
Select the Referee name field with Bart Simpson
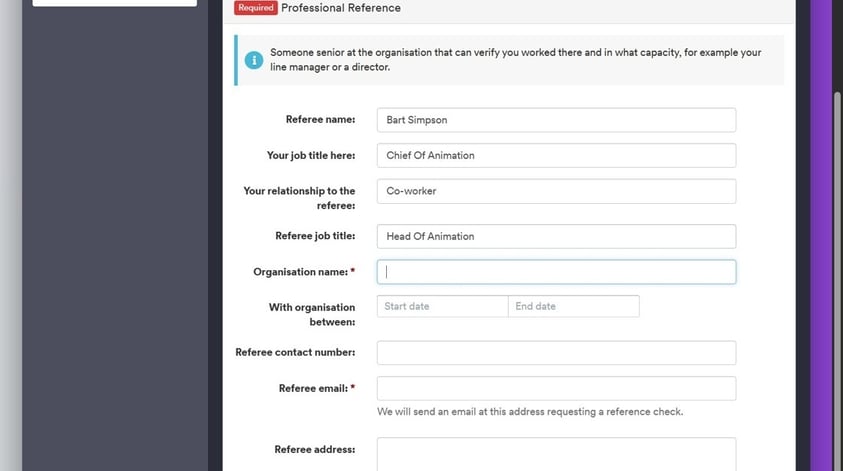pyautogui.click(x=556, y=120)
